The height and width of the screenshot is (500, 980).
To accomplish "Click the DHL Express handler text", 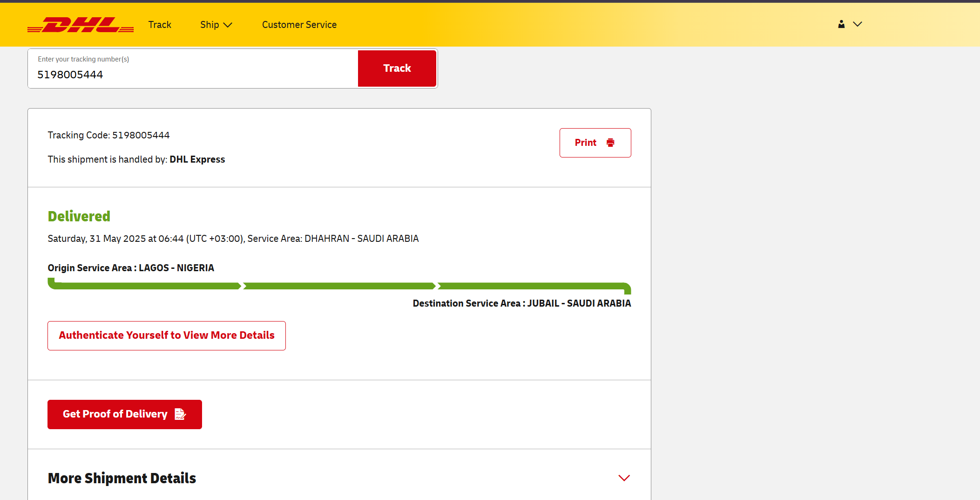I will click(x=197, y=159).
